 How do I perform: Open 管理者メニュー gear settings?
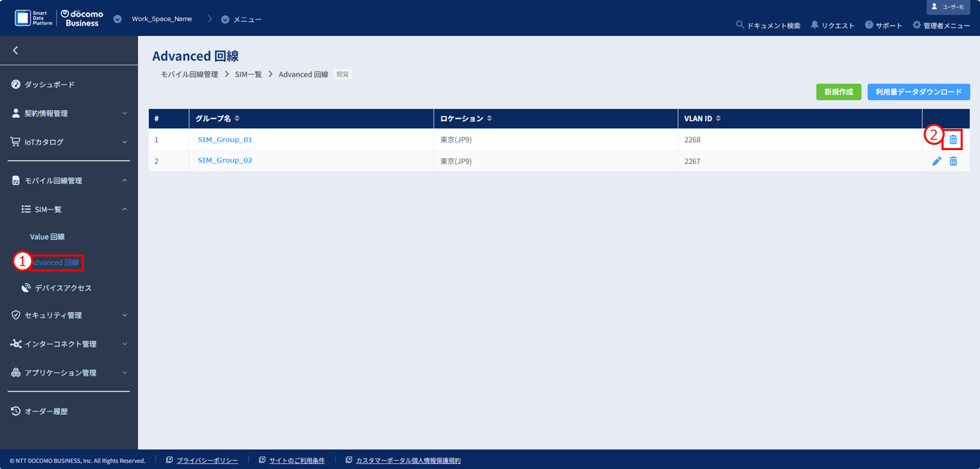pyautogui.click(x=916, y=25)
